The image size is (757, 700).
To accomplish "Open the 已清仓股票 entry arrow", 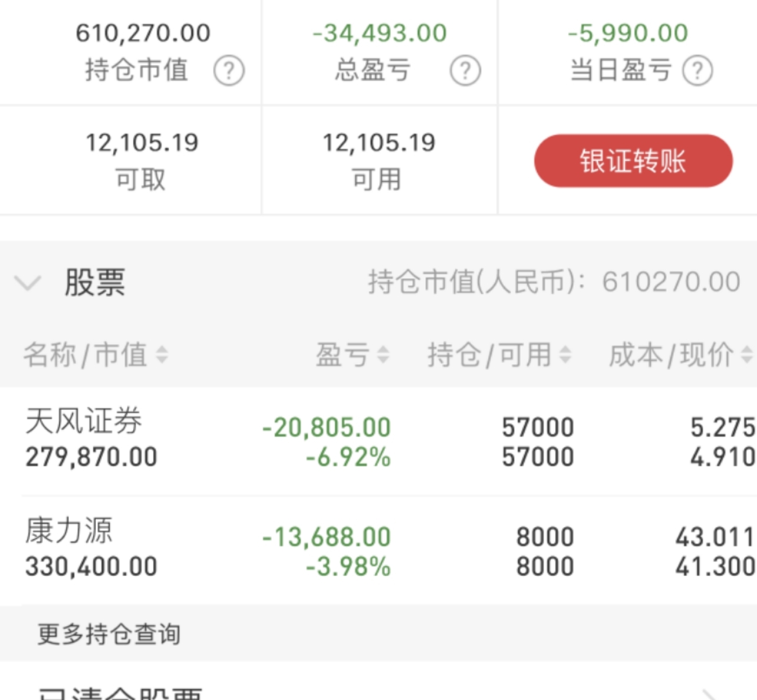I will pyautogui.click(x=709, y=694).
